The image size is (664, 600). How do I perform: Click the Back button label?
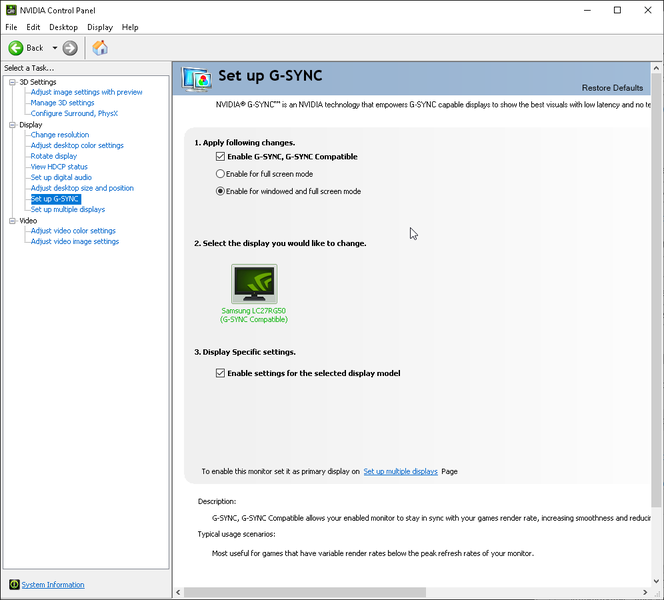pos(35,48)
